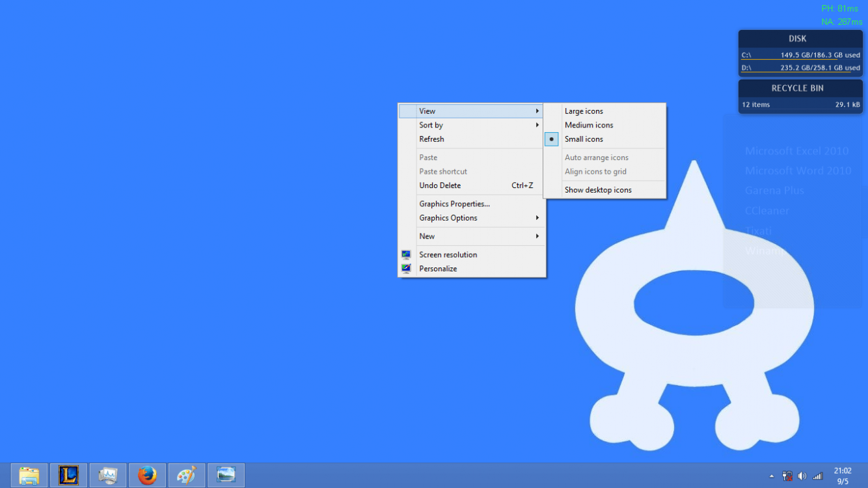Click the DISK widget header
Image resolution: width=868 pixels, height=488 pixels.
click(800, 39)
